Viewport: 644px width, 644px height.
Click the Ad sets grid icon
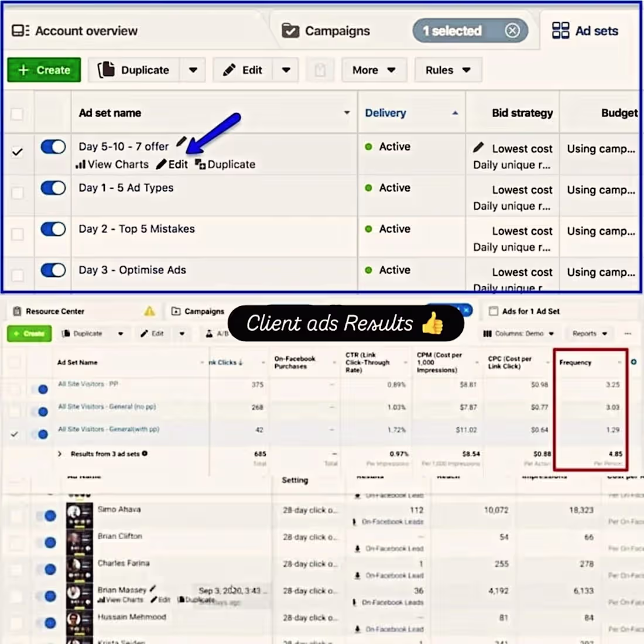click(560, 30)
